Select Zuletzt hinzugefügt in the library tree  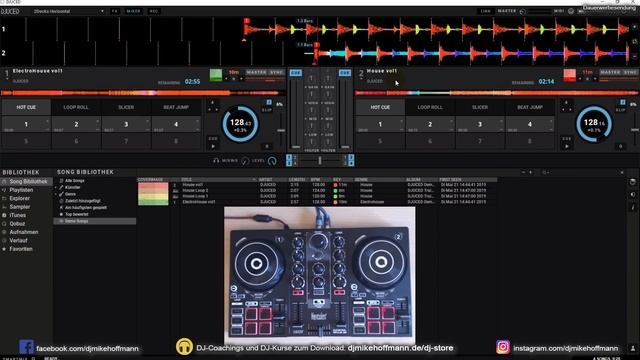pyautogui.click(x=83, y=201)
